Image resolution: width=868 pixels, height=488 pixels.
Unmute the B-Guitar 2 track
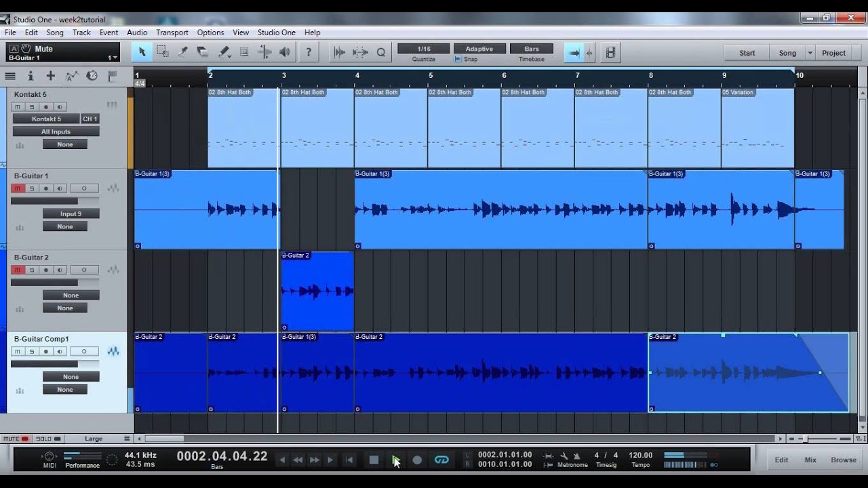point(18,270)
